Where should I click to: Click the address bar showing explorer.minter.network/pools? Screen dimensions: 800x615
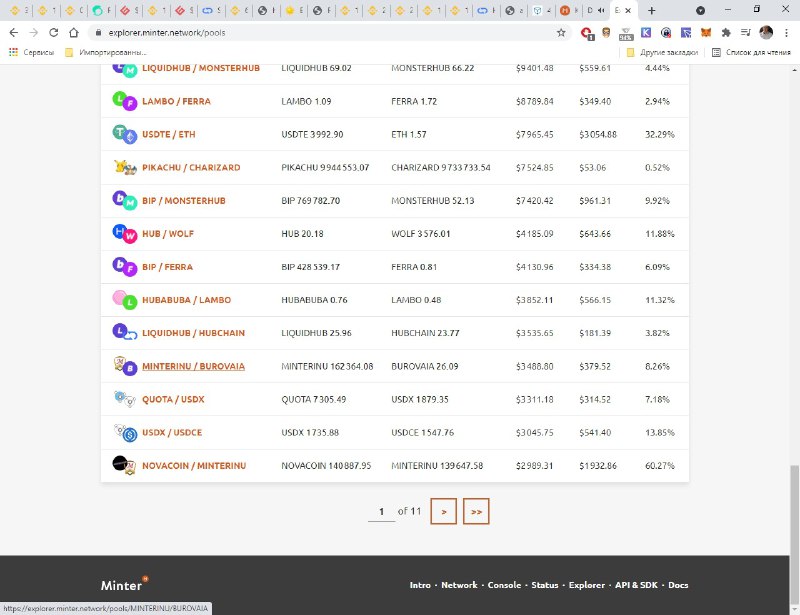(x=300, y=32)
